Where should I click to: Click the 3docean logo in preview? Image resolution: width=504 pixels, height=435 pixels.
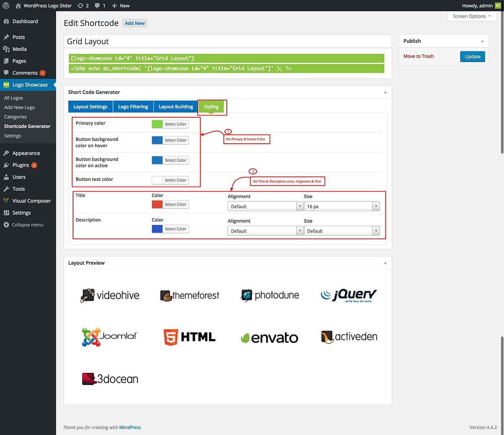(110, 379)
